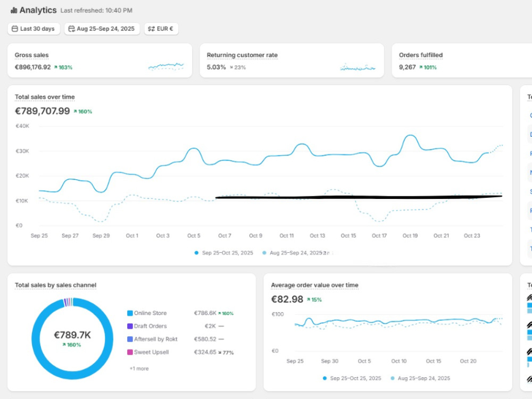Click the Online Store blue color swatch

[130, 313]
